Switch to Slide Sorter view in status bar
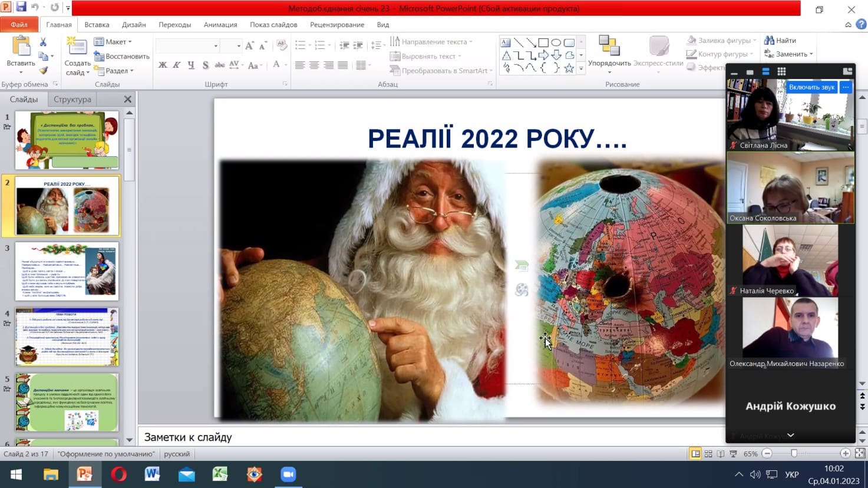This screenshot has width=868, height=488. 708,454
